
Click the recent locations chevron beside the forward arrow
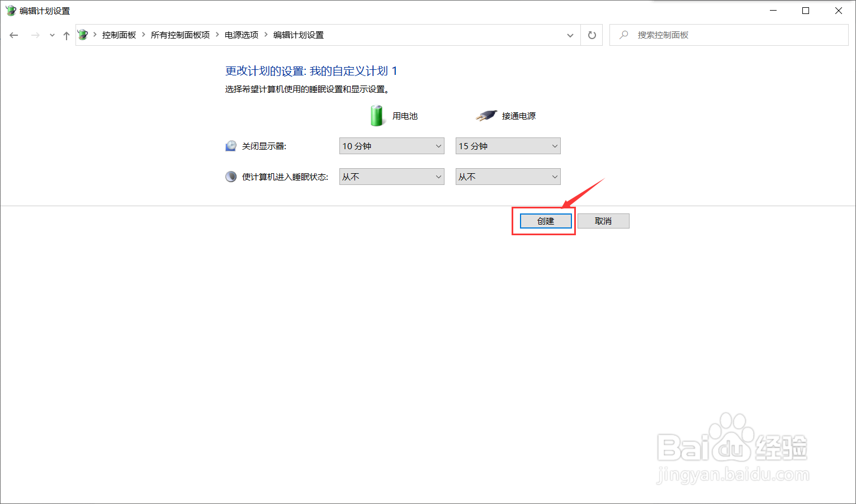tap(51, 35)
